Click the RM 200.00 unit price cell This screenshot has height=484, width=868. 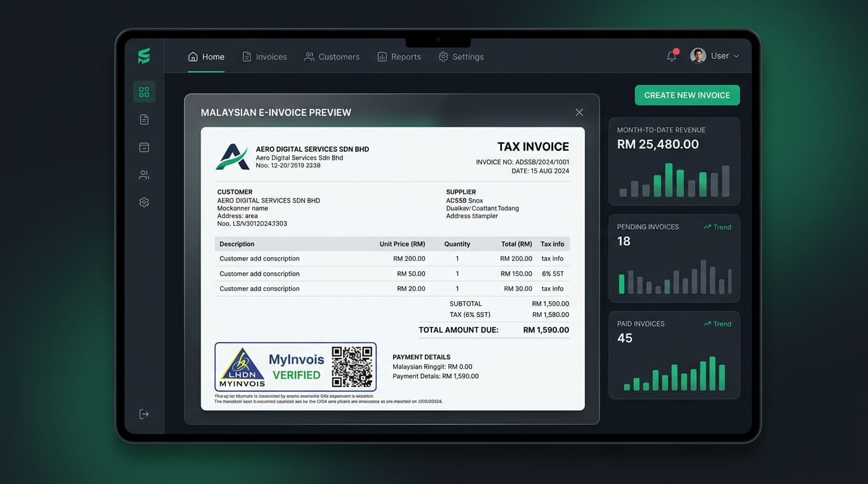click(409, 258)
